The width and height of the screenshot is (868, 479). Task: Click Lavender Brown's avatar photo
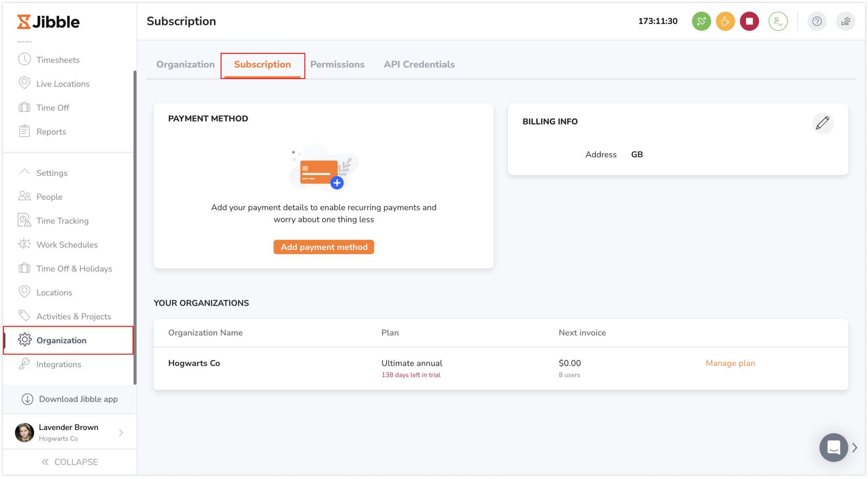coord(25,432)
